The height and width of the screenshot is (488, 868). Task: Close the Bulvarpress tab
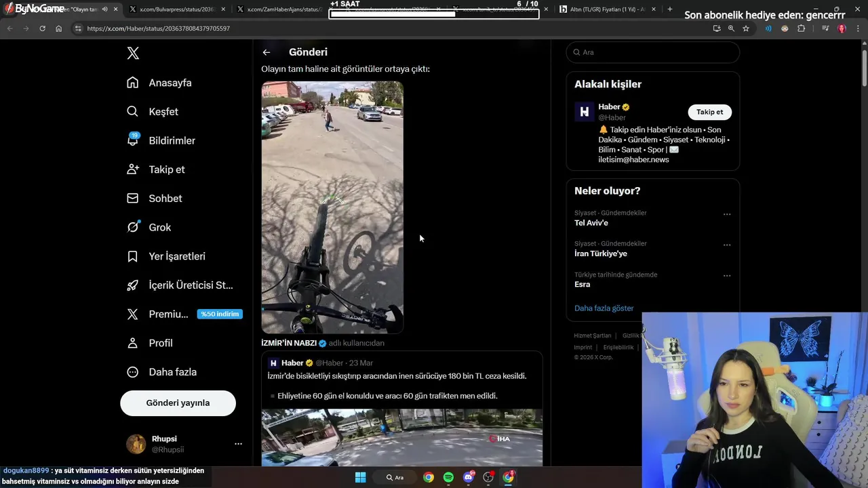coord(223,9)
